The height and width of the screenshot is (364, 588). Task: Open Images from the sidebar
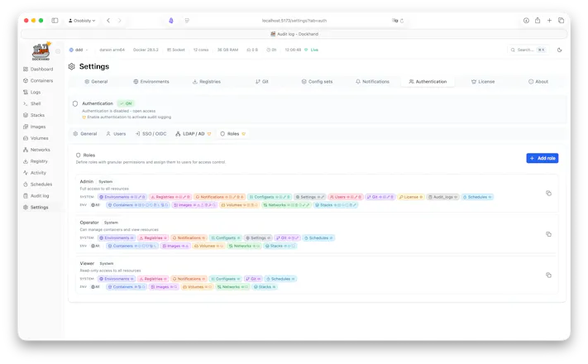[x=34, y=127]
